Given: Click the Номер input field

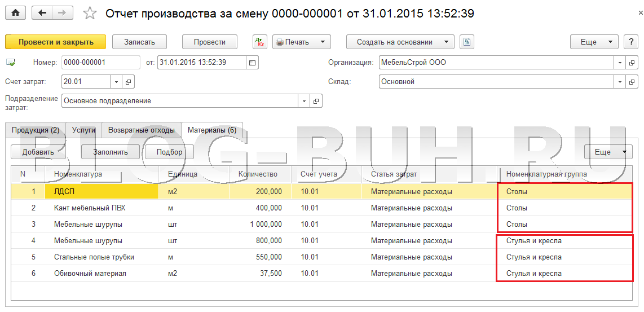Looking at the screenshot, I should tap(100, 63).
